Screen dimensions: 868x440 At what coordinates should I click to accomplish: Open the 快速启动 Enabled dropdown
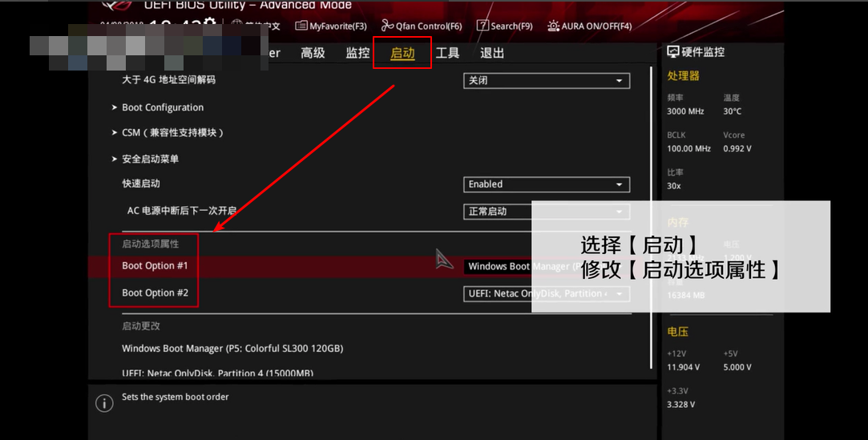(x=546, y=184)
